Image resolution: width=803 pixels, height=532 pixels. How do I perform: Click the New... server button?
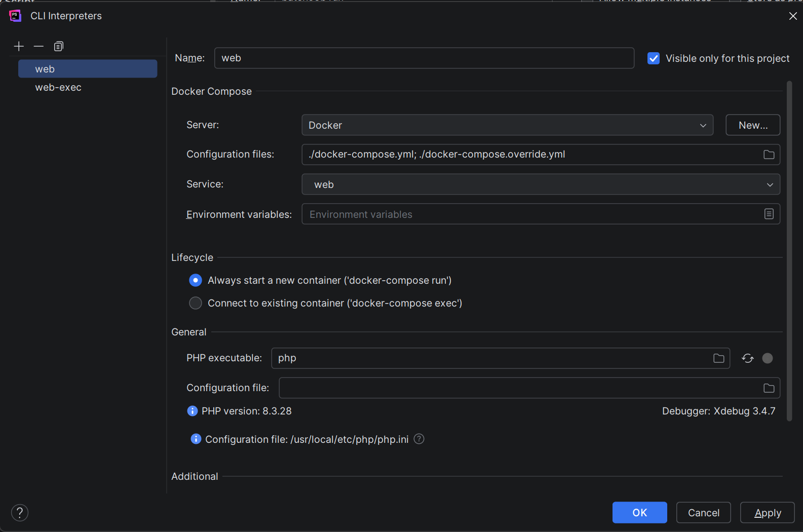tap(752, 125)
